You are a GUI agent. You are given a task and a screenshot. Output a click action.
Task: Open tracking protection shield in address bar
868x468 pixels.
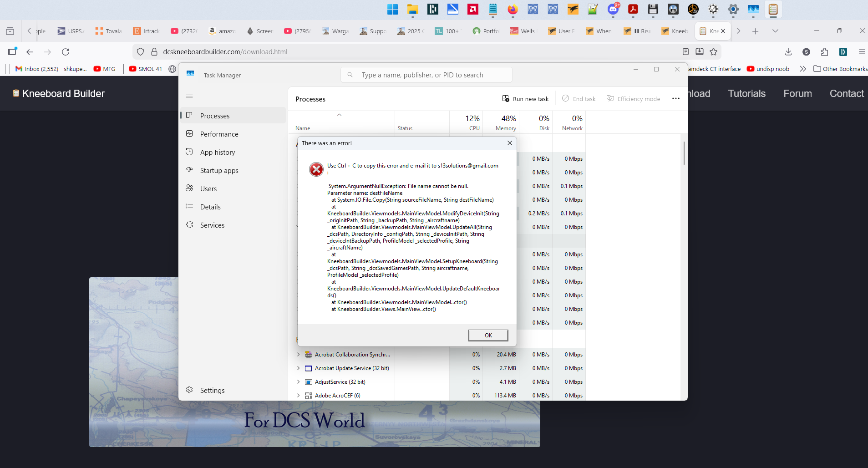point(141,52)
